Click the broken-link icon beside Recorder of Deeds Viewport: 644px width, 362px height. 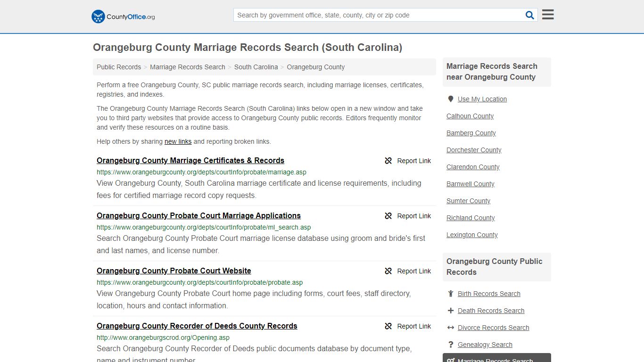tap(388, 326)
